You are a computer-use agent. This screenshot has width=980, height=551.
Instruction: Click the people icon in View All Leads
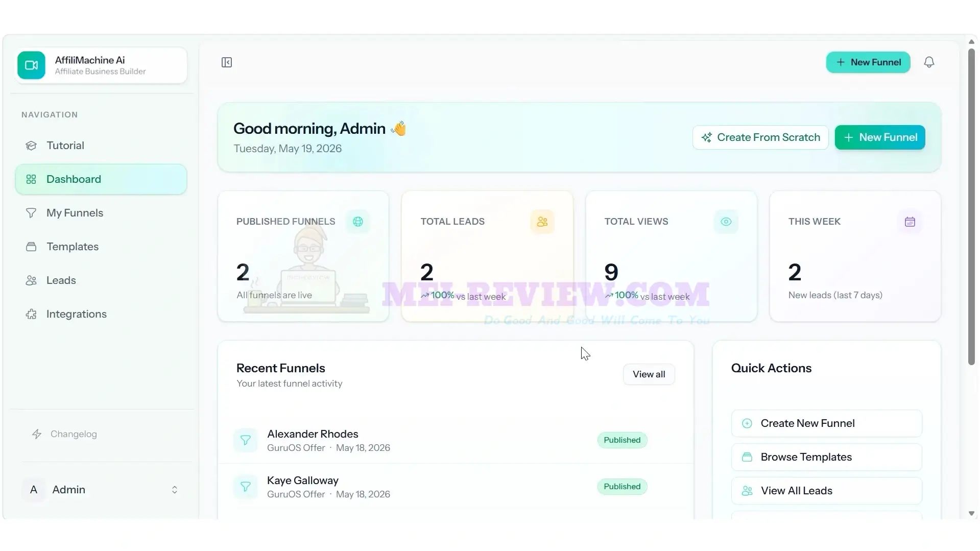747,491
